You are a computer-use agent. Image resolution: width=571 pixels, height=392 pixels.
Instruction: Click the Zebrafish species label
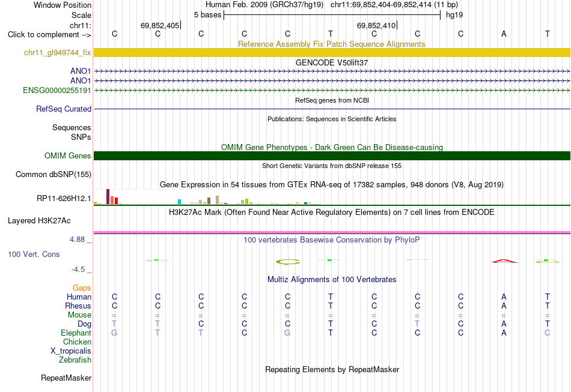pyautogui.click(x=75, y=360)
